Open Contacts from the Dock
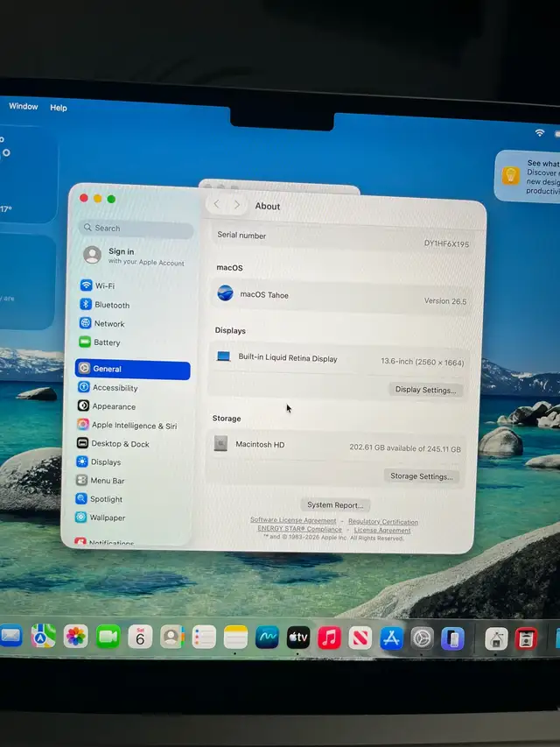The image size is (560, 747). (x=171, y=637)
